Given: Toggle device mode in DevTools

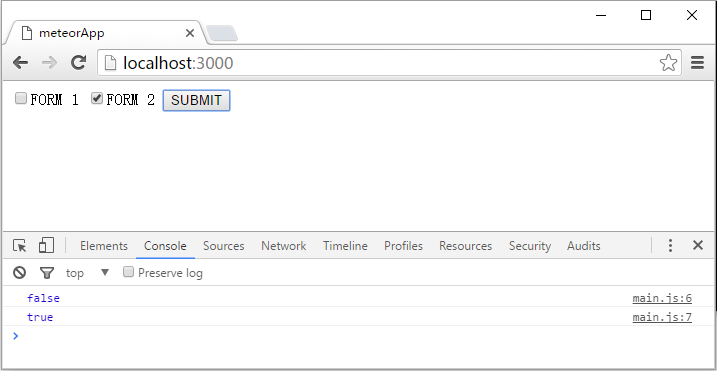Looking at the screenshot, I should (47, 245).
